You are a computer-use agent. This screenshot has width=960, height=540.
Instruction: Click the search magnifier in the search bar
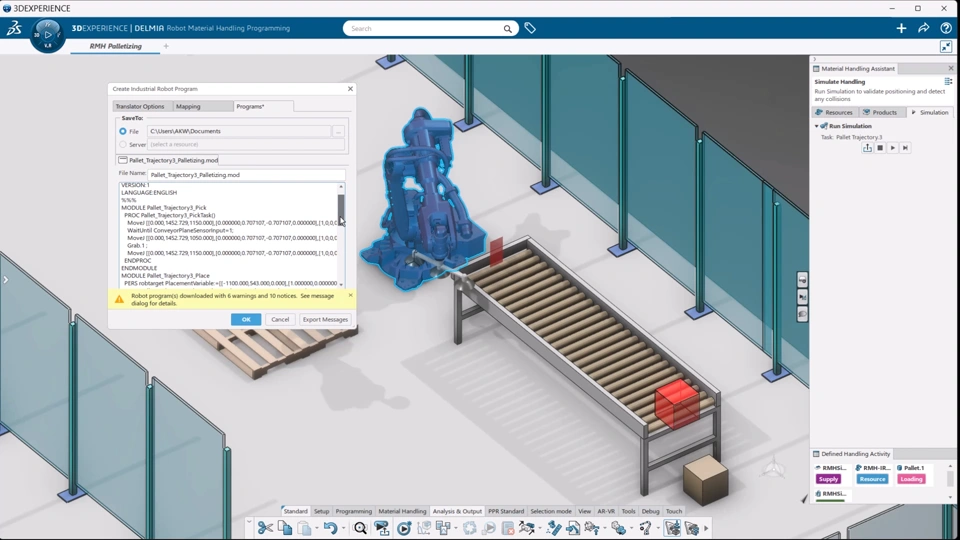point(508,29)
